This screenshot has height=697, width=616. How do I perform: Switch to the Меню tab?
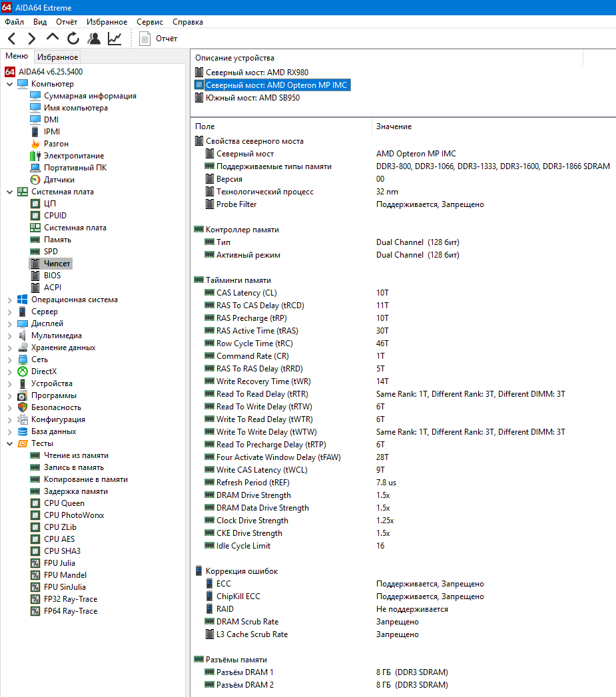[x=17, y=56]
